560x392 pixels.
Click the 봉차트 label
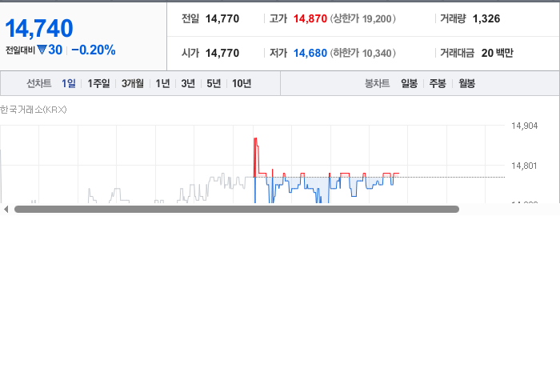tap(377, 83)
